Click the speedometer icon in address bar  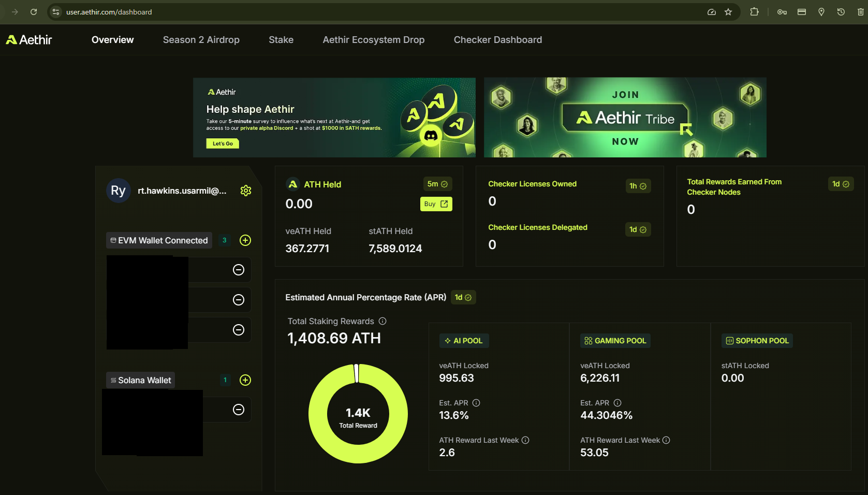click(712, 12)
